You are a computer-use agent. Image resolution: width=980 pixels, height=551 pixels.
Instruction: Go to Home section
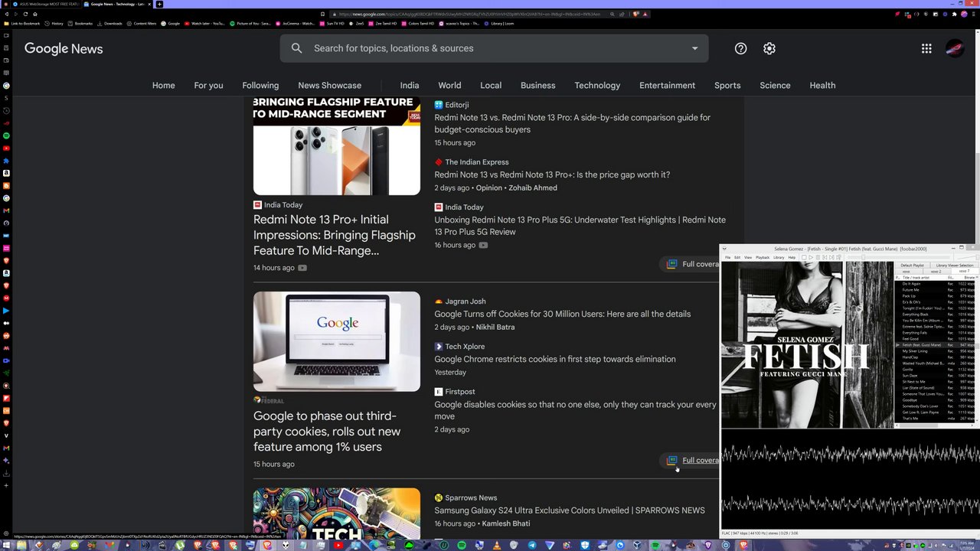pyautogui.click(x=163, y=85)
